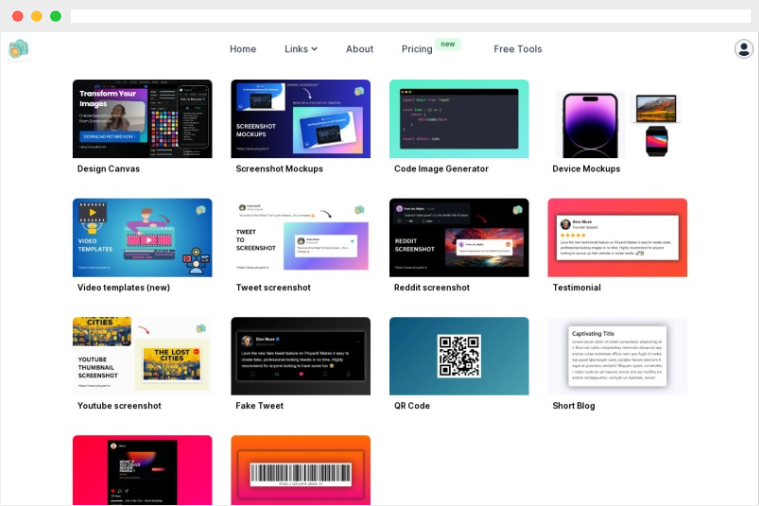Select the Screenshot Mockups tool thumbnail
Viewport: 759px width, 506px height.
click(x=300, y=119)
